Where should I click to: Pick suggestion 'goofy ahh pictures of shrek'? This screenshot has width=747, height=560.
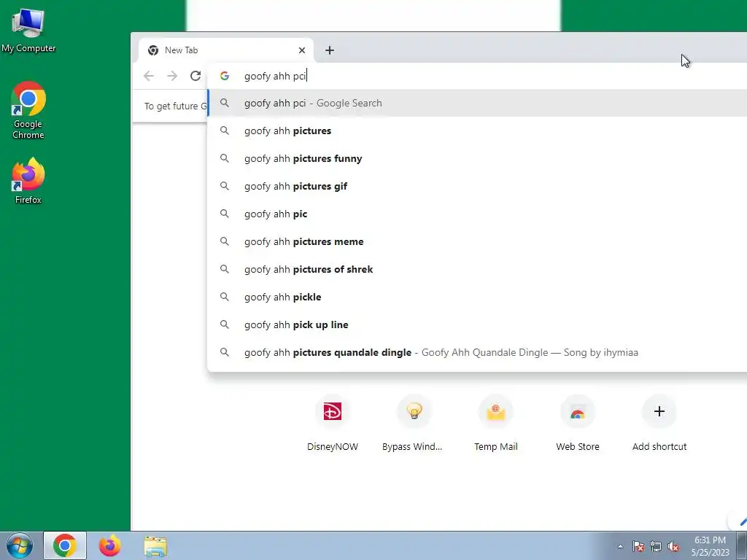click(x=477, y=269)
